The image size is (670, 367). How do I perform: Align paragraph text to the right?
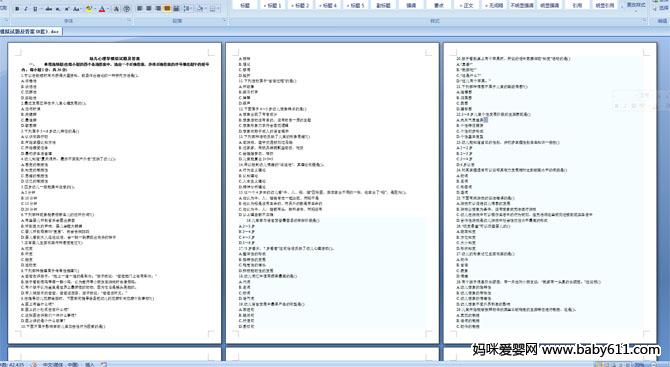point(158,8)
